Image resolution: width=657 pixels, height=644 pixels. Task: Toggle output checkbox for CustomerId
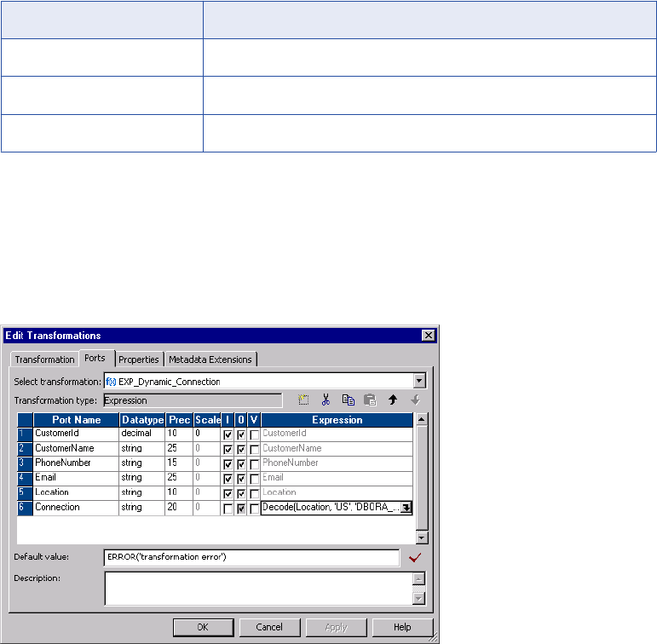coord(241,435)
